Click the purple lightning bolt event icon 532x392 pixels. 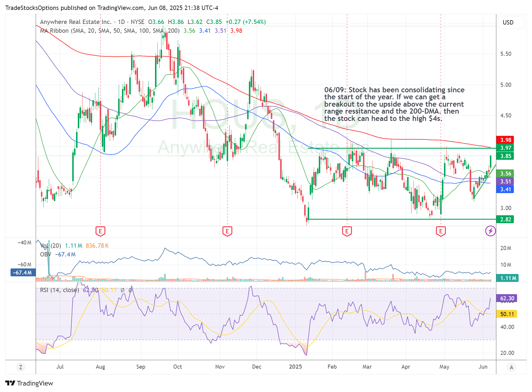490,231
